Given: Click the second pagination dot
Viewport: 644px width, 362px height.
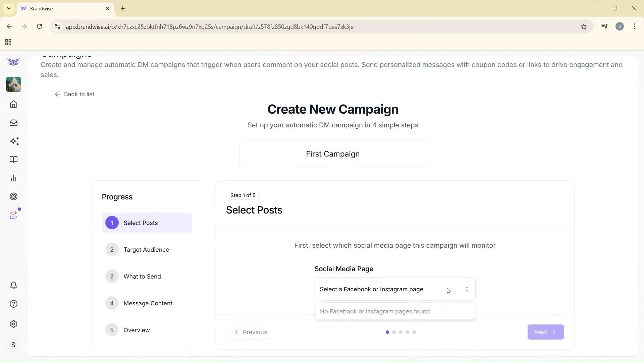Looking at the screenshot, I should point(394,332).
